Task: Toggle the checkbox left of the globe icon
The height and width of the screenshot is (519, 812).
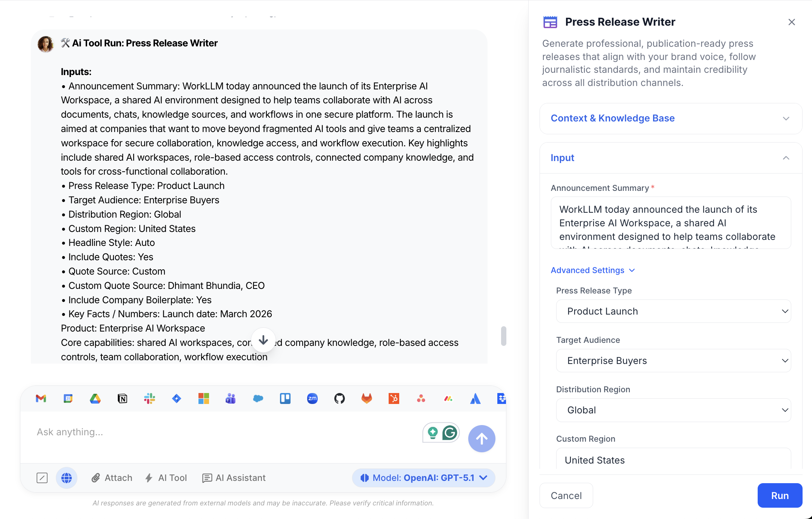Action: [x=42, y=478]
